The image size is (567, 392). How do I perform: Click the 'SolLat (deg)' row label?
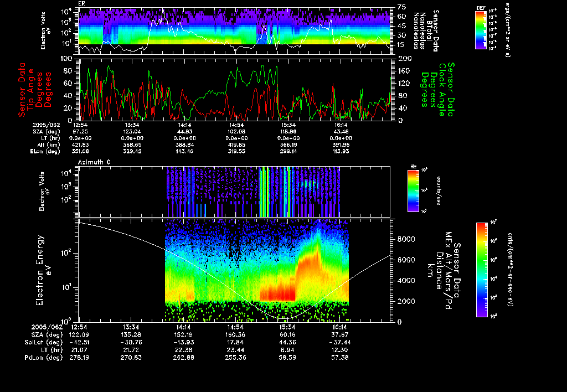(43, 342)
